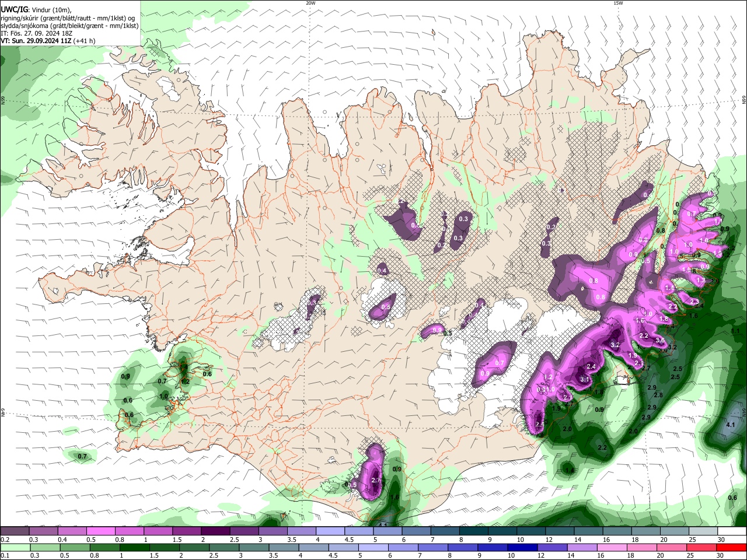Click the 3.1 snowfall value on the map

click(x=584, y=379)
